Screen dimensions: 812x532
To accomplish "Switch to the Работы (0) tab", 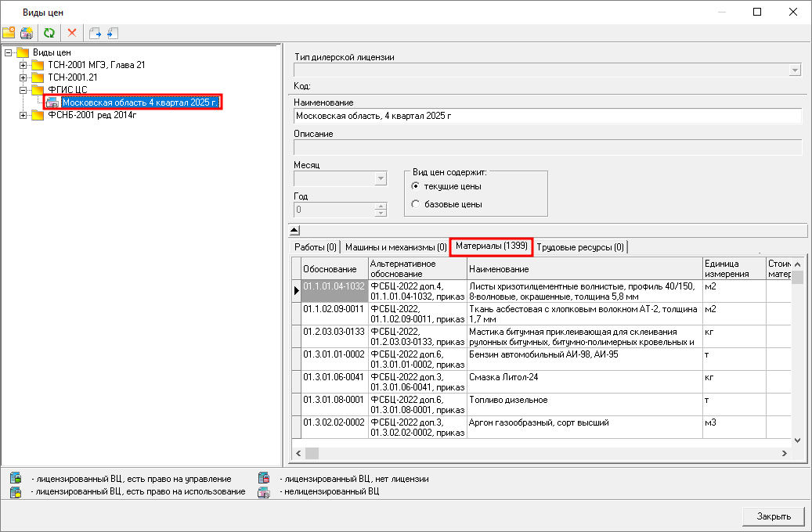I will coord(315,247).
